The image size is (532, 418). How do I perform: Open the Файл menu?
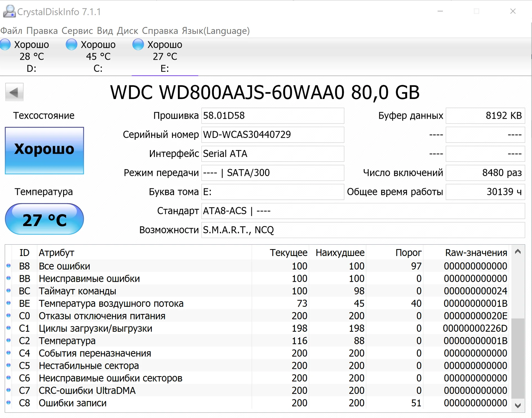11,31
